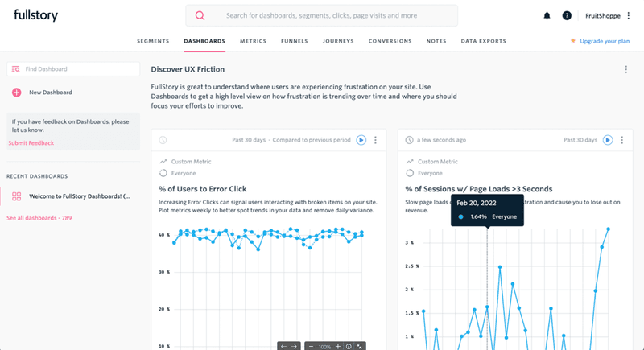Go to the Segments tab

pyautogui.click(x=153, y=41)
